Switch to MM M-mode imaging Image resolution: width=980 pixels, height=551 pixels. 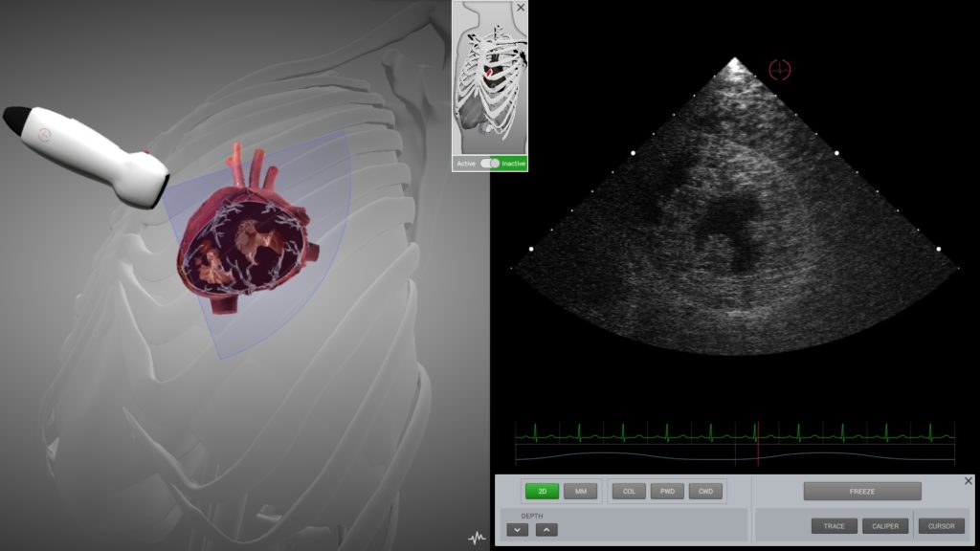coord(580,492)
